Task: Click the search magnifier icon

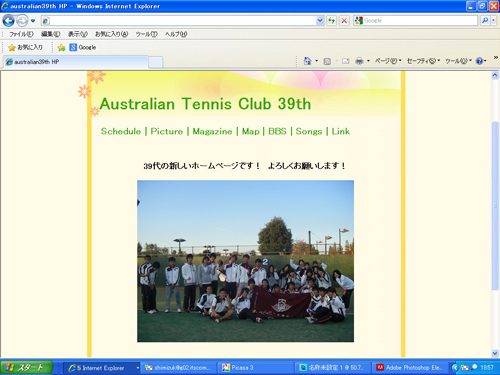Action: click(485, 21)
